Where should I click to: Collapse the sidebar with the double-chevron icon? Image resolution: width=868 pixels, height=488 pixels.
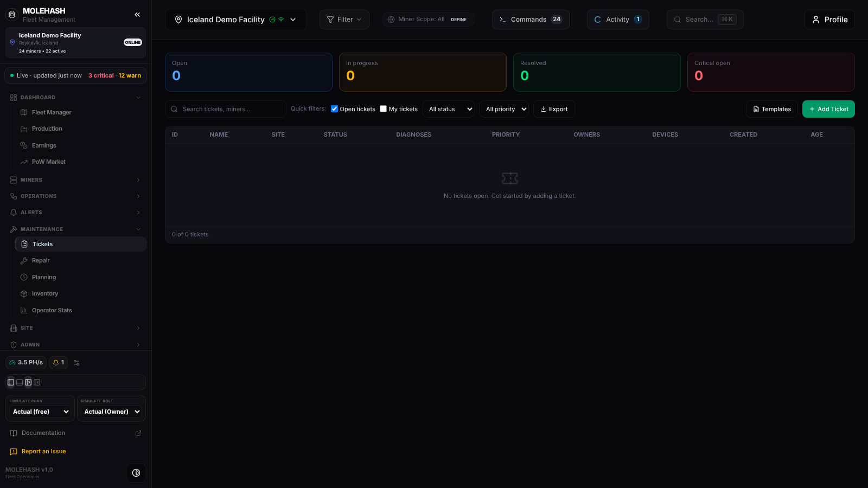pyautogui.click(x=137, y=15)
